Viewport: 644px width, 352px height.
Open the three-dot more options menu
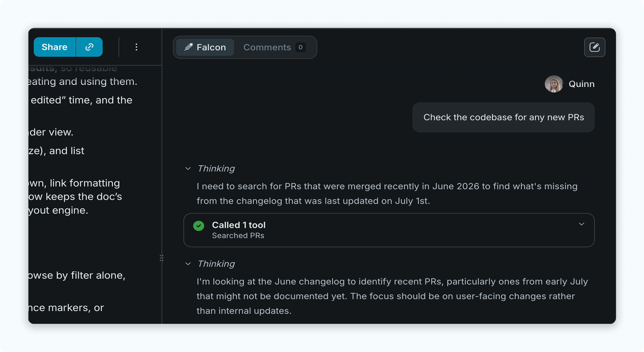pos(136,47)
